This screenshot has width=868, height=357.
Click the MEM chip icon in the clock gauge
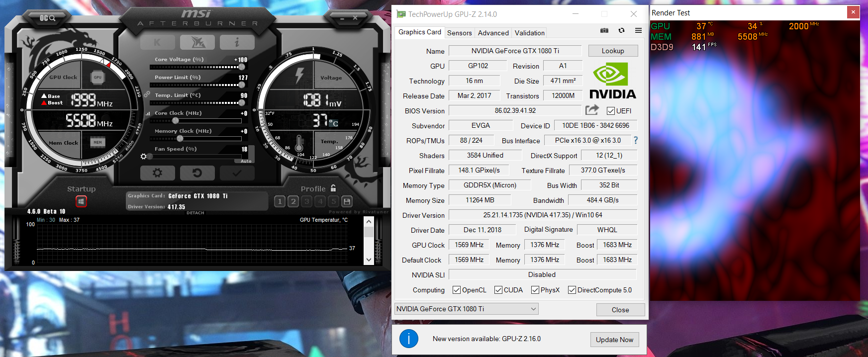[x=97, y=143]
